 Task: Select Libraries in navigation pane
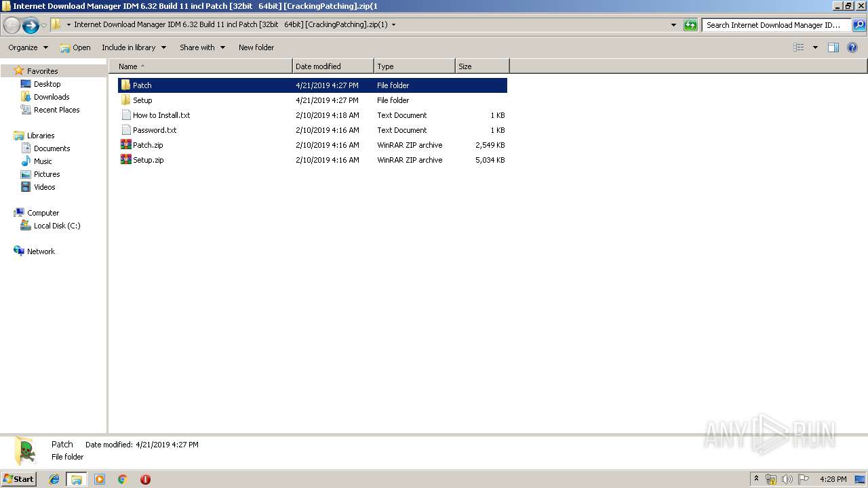click(x=41, y=136)
